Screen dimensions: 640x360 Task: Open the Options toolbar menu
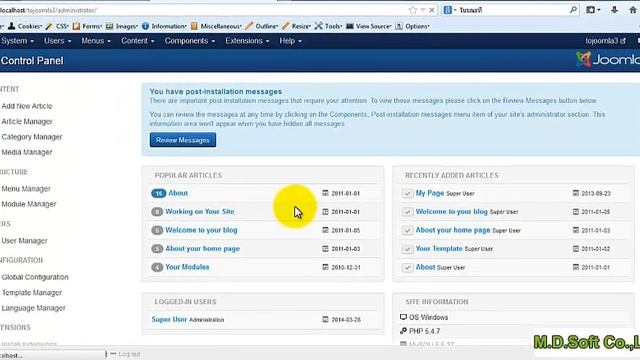point(412,26)
